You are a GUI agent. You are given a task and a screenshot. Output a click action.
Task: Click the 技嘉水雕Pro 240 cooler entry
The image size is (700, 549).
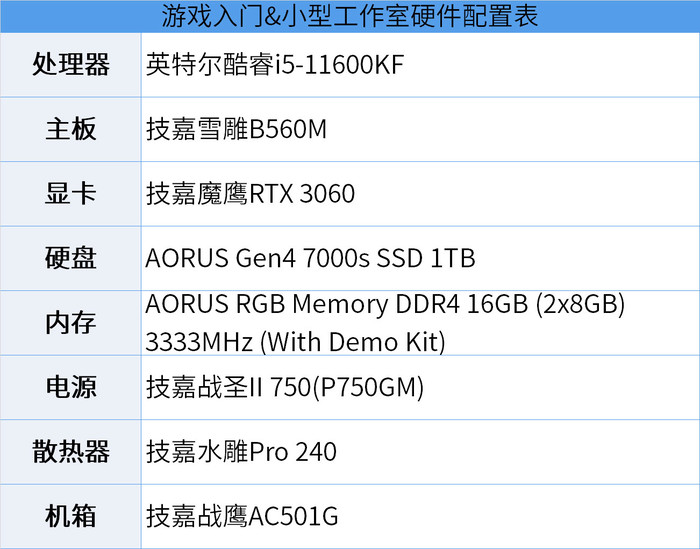[241, 451]
